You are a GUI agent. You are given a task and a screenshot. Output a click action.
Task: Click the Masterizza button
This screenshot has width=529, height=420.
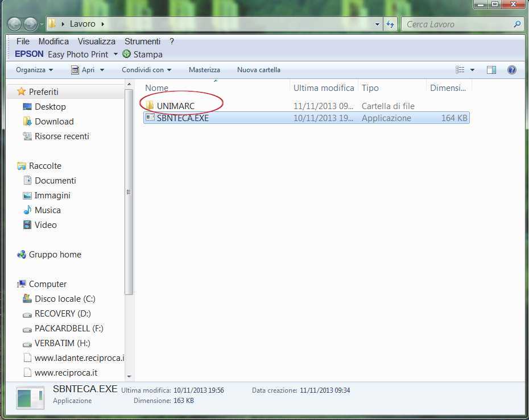[204, 70]
